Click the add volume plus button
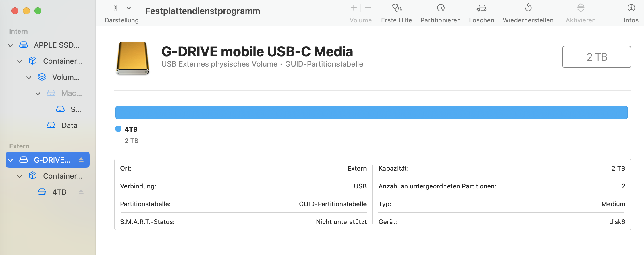Image resolution: width=644 pixels, height=255 pixels. pyautogui.click(x=354, y=8)
